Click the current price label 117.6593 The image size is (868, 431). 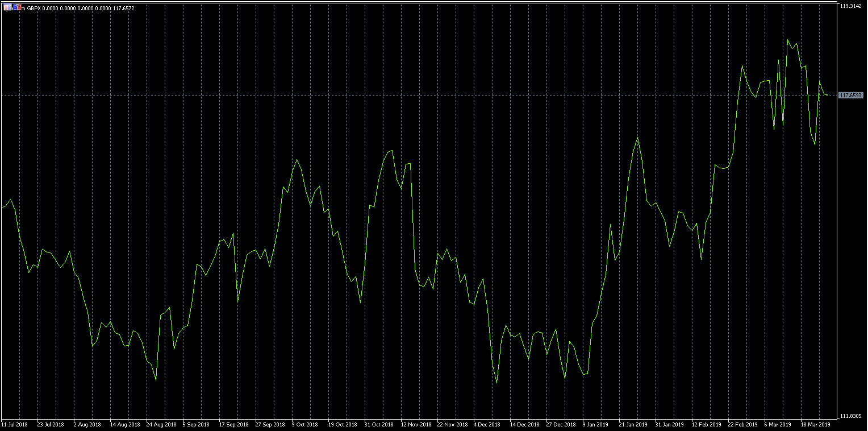click(x=850, y=96)
